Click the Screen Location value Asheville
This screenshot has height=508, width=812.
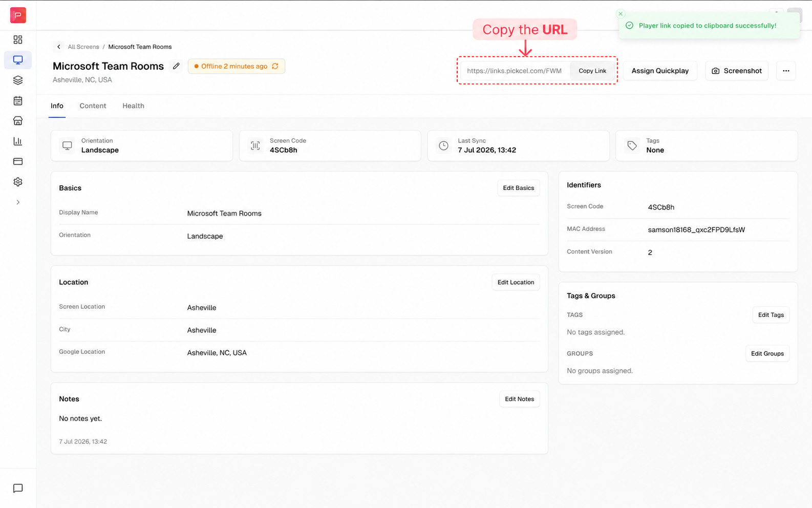(202, 308)
